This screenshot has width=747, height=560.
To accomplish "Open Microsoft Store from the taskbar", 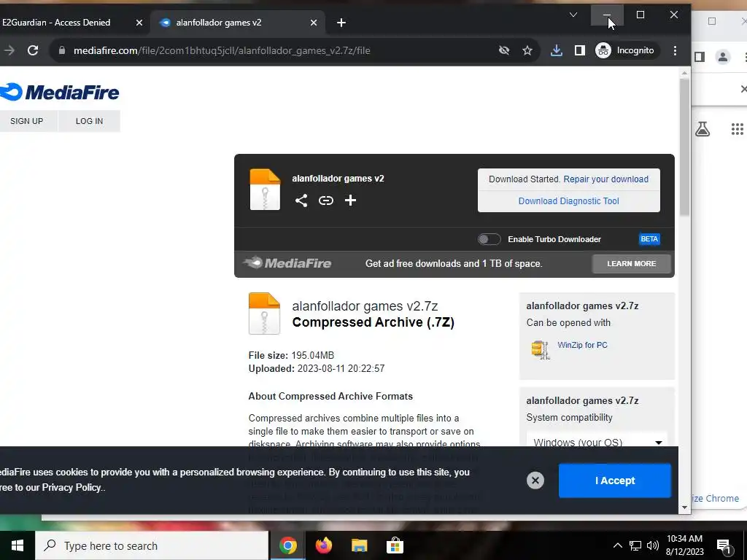I will tap(395, 545).
